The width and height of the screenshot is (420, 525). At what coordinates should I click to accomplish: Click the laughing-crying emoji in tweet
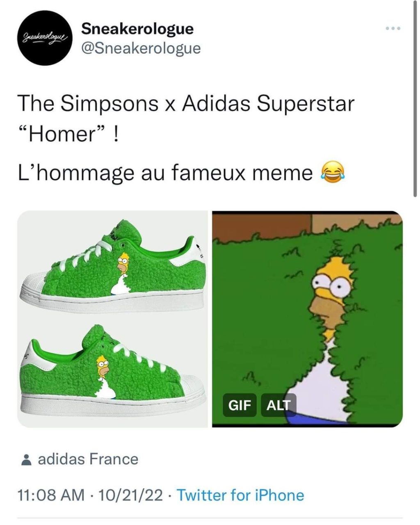[331, 171]
